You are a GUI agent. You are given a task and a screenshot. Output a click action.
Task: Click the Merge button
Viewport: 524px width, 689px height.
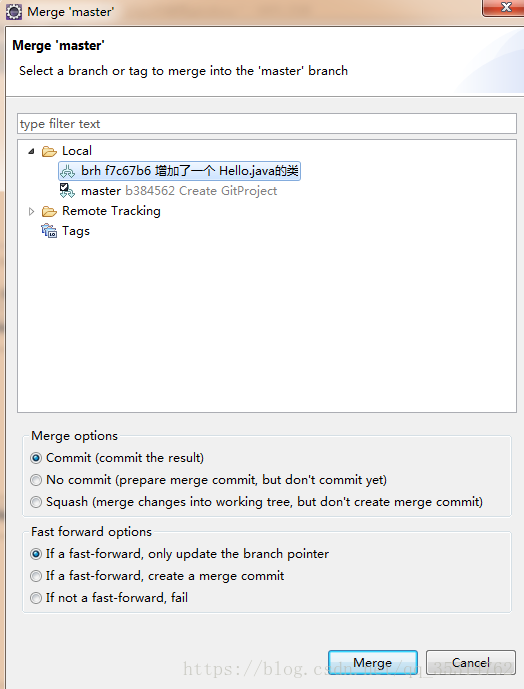point(373,663)
